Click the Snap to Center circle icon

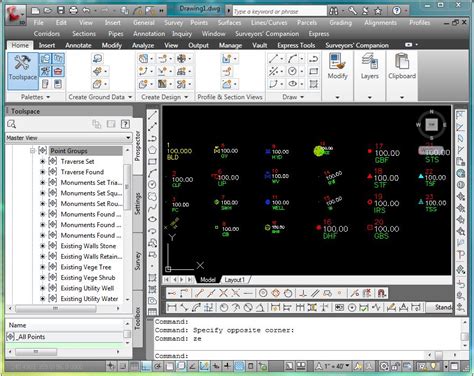pos(263,293)
